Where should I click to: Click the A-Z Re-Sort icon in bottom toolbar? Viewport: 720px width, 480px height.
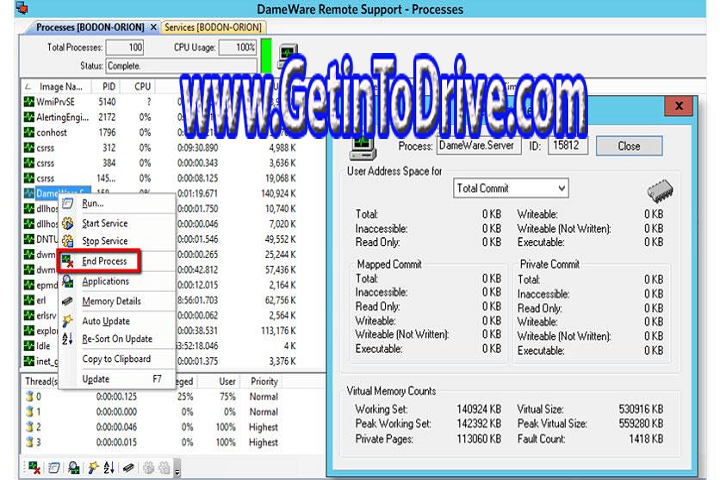click(109, 468)
